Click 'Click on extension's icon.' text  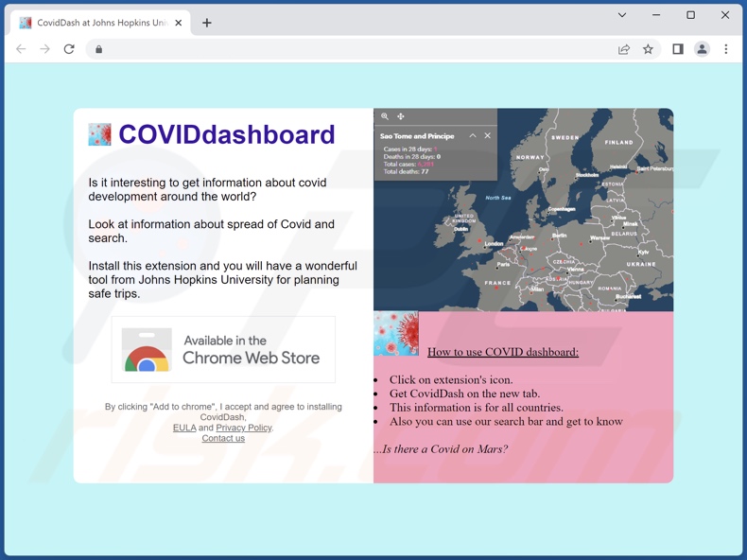tap(451, 380)
